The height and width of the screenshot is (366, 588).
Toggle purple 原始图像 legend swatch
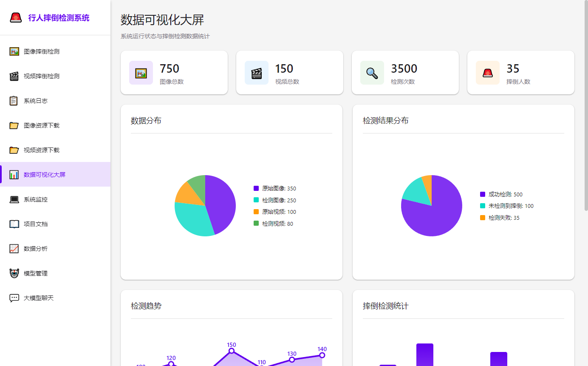pyautogui.click(x=256, y=188)
